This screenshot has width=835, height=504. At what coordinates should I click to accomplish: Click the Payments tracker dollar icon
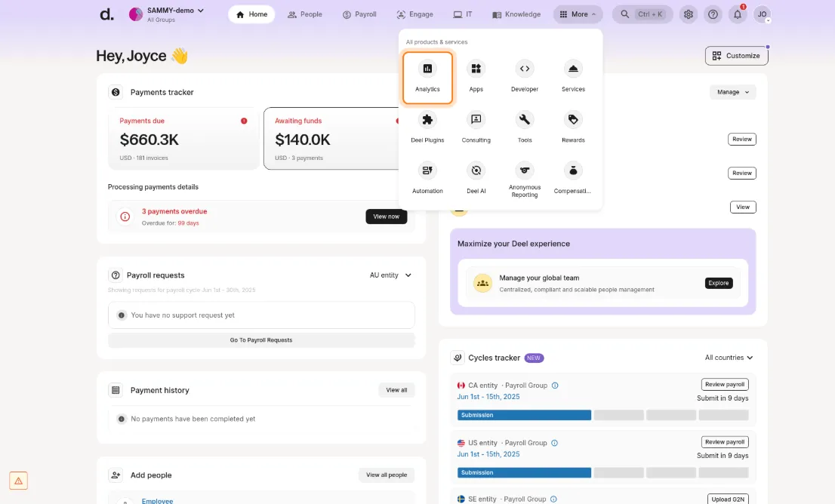click(x=116, y=92)
